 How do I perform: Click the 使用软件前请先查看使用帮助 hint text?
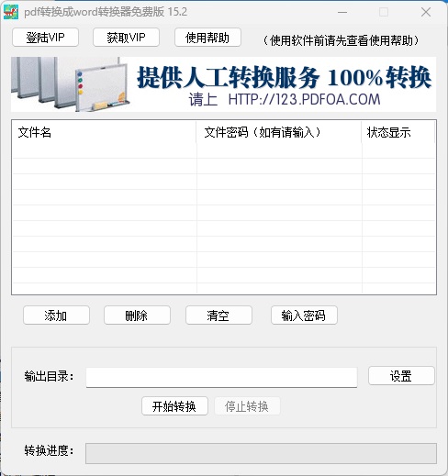pyautogui.click(x=341, y=40)
